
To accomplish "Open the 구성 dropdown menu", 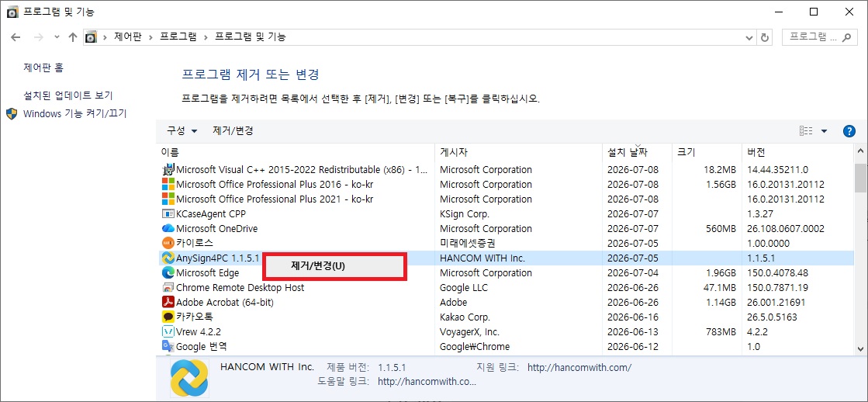I will 182,131.
